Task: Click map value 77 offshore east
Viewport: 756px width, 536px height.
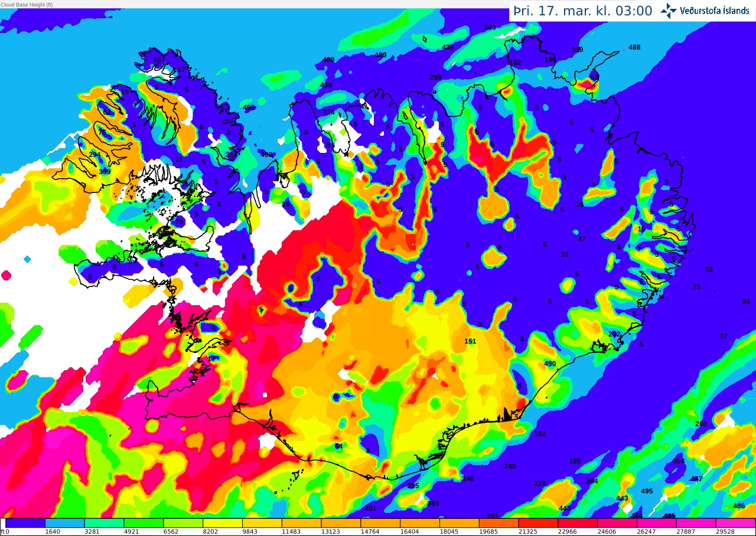Action: [724, 336]
